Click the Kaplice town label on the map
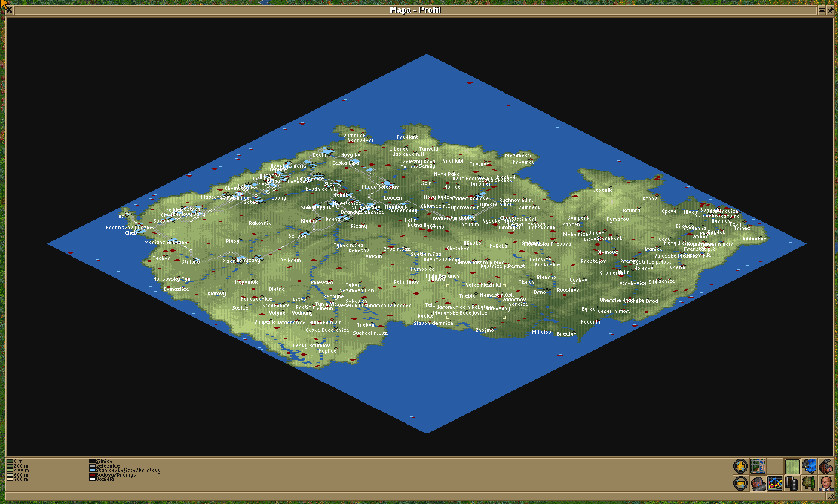The height and width of the screenshot is (504, 838). pyautogui.click(x=327, y=350)
